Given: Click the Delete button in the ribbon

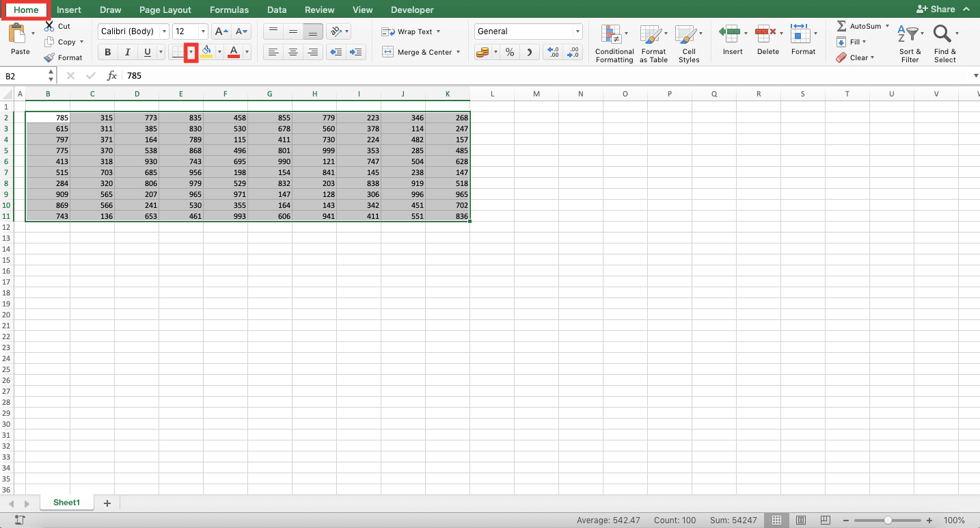Looking at the screenshot, I should [767, 41].
